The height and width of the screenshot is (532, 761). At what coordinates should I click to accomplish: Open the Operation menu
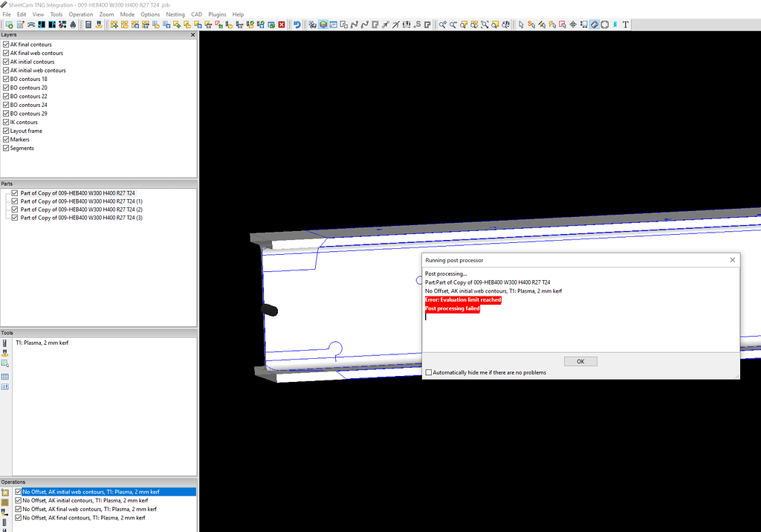(x=80, y=13)
